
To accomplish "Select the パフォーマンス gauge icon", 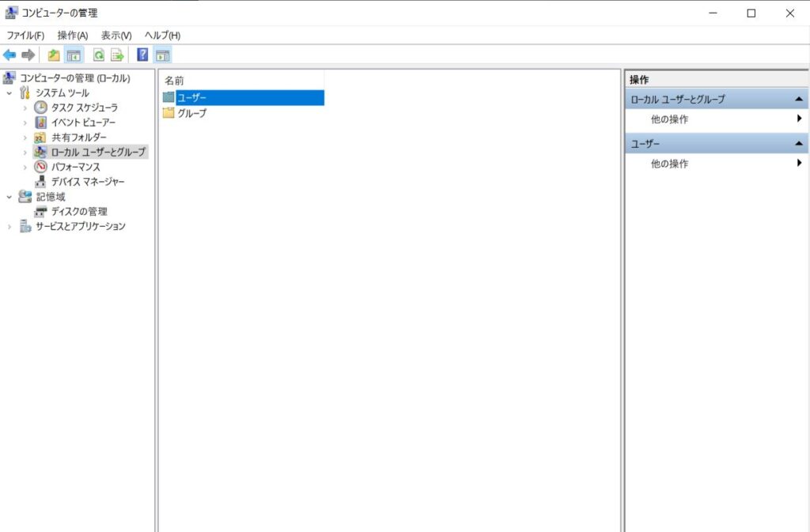I will (x=40, y=167).
